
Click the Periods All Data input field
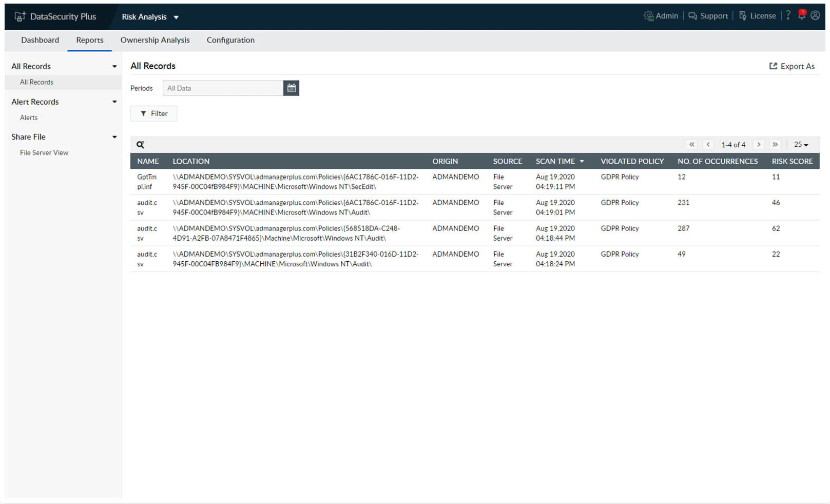click(x=223, y=88)
